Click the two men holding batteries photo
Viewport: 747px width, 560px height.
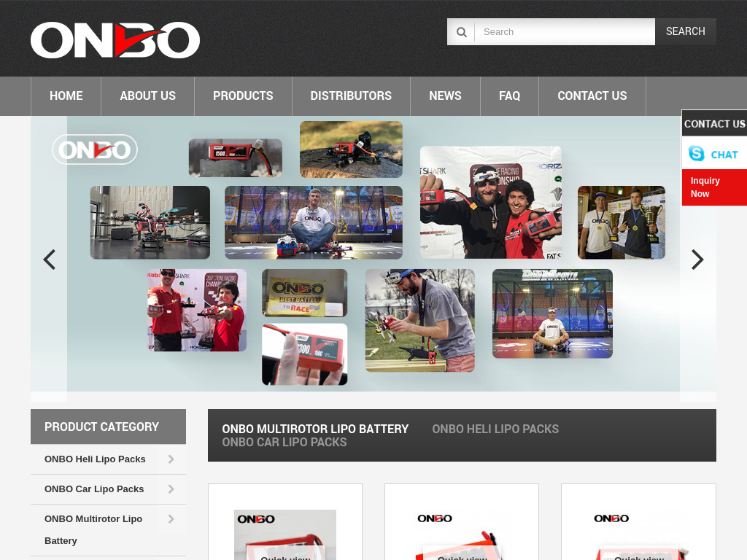[491, 203]
